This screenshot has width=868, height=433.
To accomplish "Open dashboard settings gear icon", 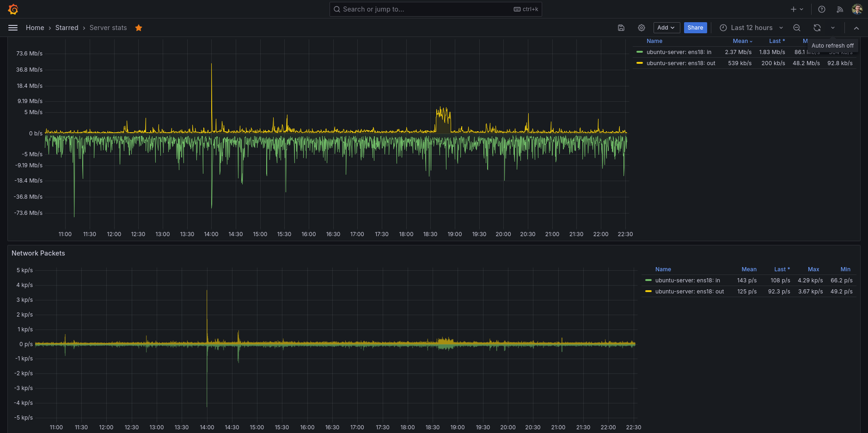I will [642, 28].
